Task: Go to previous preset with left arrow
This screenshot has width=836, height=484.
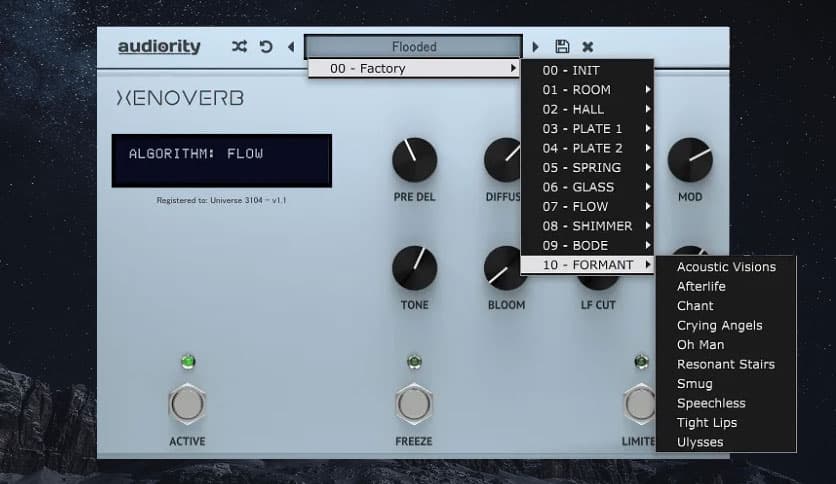Action: (x=291, y=47)
